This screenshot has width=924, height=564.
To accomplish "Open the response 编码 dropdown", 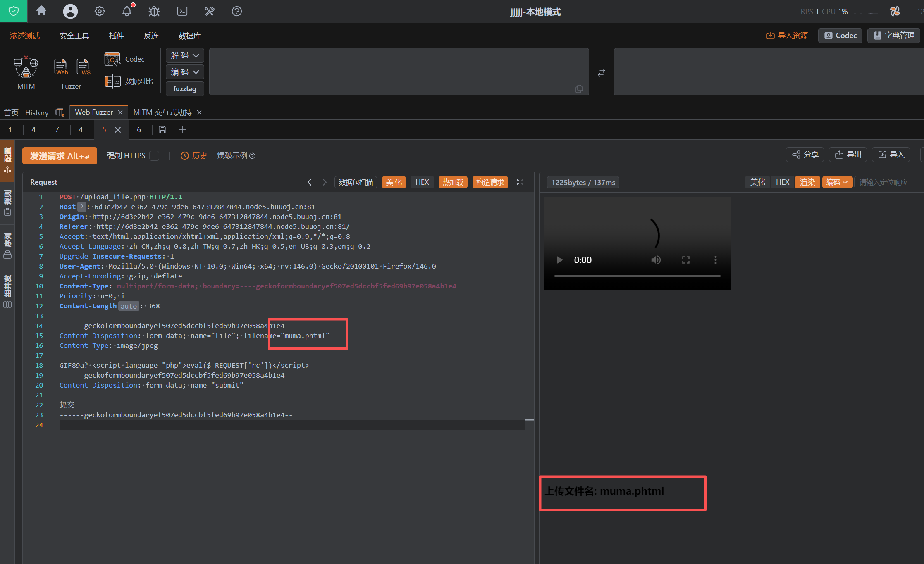I will (837, 182).
